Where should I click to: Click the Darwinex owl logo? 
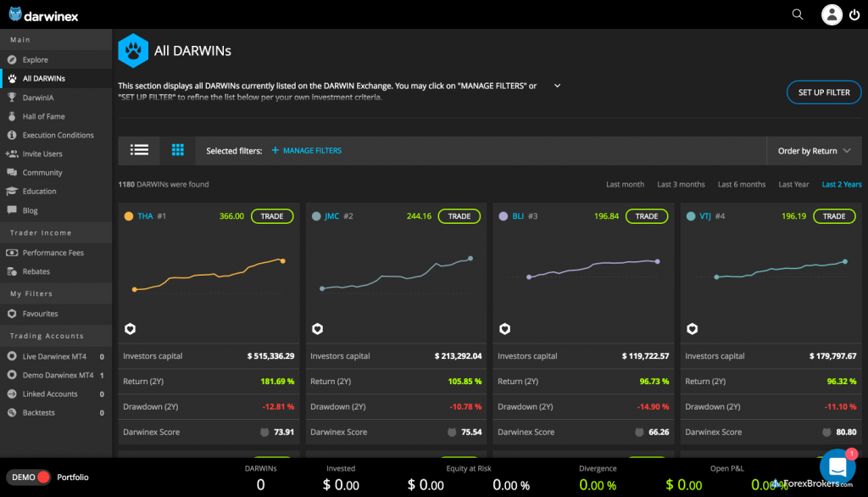(15, 14)
